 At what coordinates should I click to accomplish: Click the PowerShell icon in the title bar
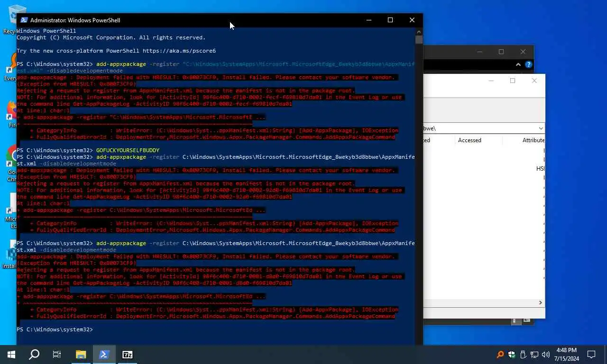point(24,20)
